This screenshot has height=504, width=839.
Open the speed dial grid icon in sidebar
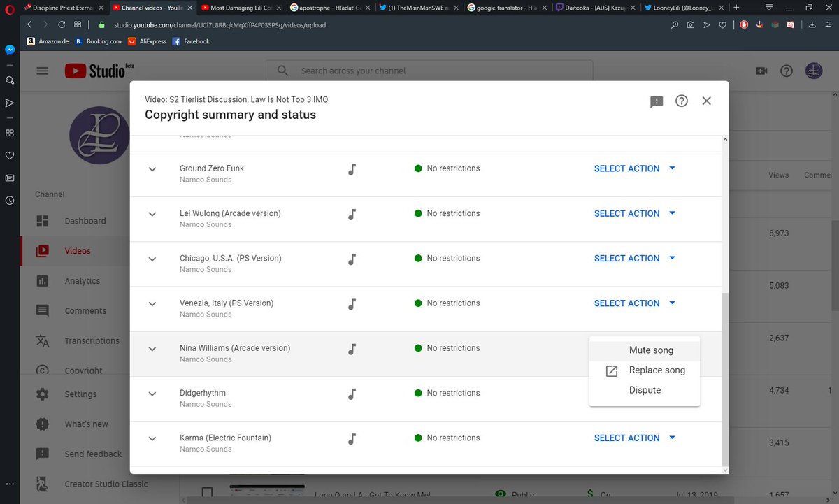click(10, 133)
